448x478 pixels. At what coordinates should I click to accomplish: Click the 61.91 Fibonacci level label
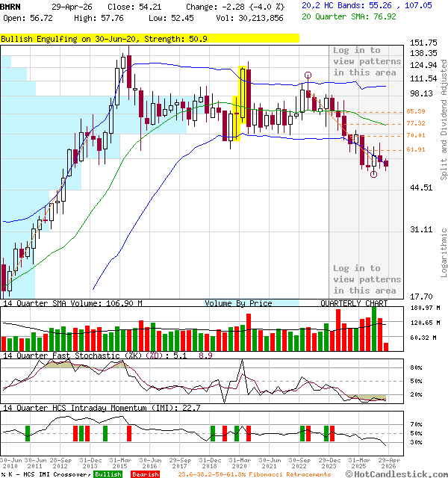pyautogui.click(x=416, y=149)
